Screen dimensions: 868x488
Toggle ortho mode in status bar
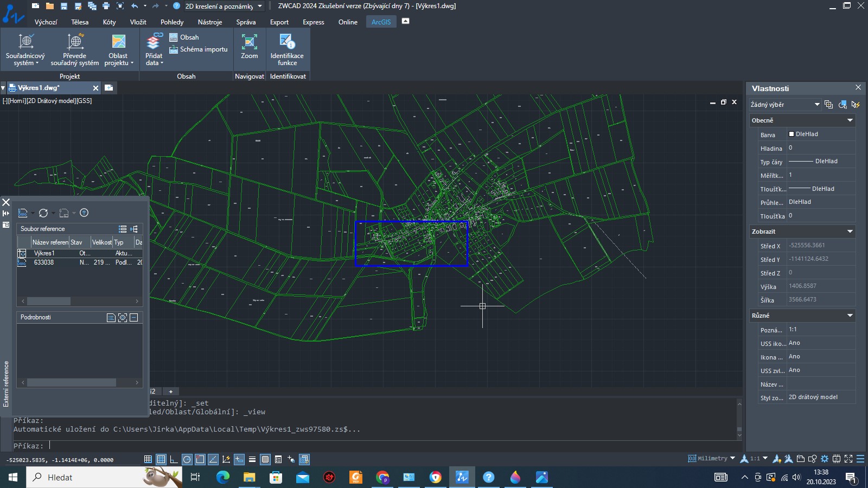pyautogui.click(x=174, y=459)
